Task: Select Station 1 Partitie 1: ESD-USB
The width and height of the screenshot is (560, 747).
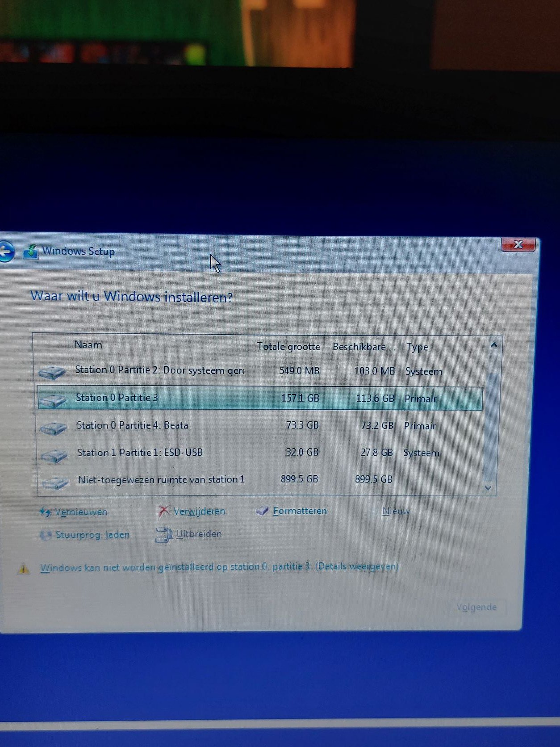Action: coord(261,453)
